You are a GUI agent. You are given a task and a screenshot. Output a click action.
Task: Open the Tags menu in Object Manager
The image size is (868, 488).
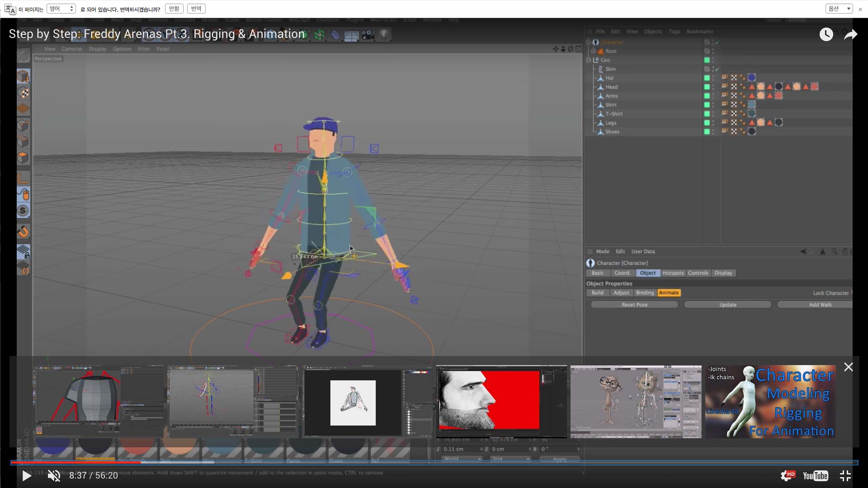674,31
